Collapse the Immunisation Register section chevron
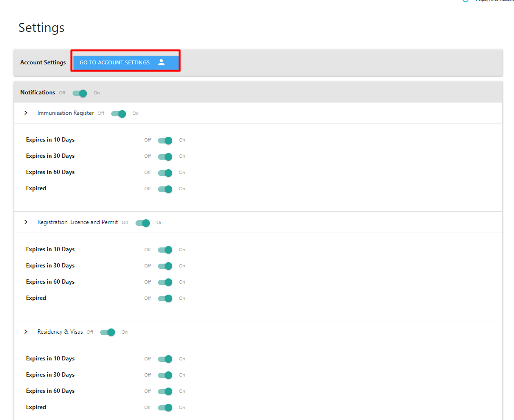The height and width of the screenshot is (420, 514). pos(26,113)
